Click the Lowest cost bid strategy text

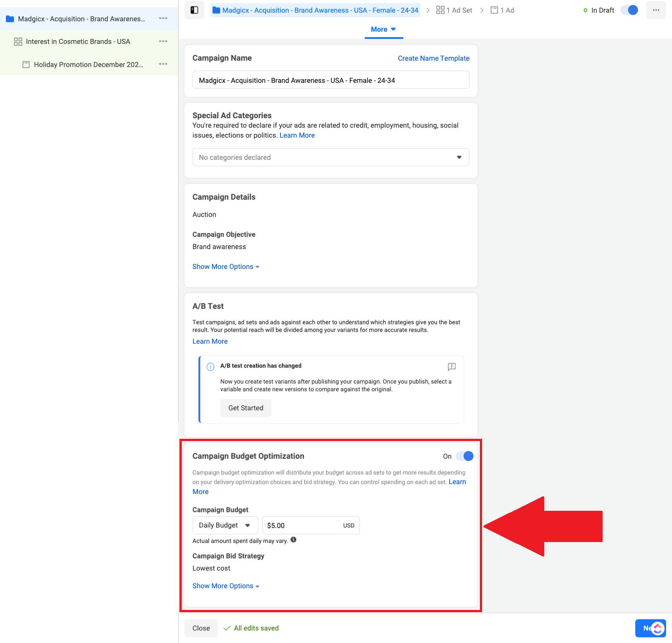point(212,568)
